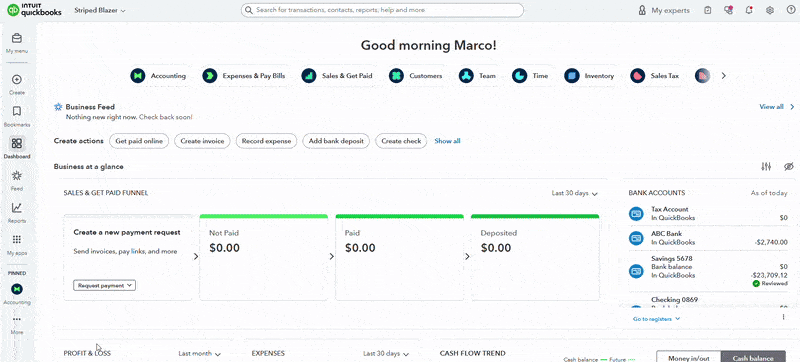Click the partially hidden shortcut after Sales Tax
Image resolution: width=800 pixels, height=362 pixels.
coord(703,76)
